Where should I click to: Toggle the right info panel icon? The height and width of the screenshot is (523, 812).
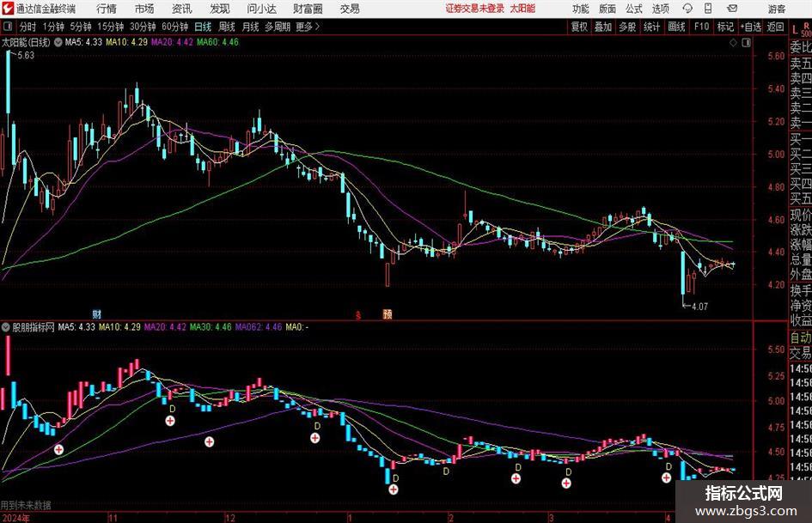click(x=746, y=43)
